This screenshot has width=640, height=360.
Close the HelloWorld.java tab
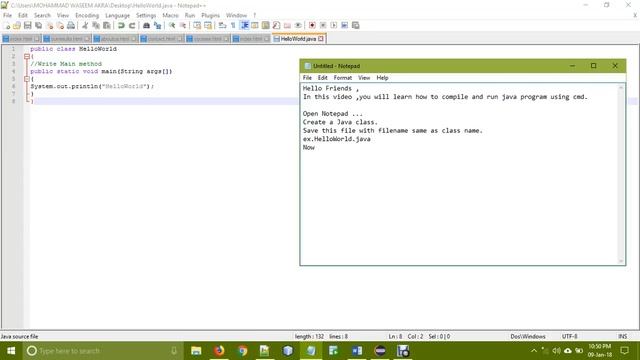click(321, 38)
